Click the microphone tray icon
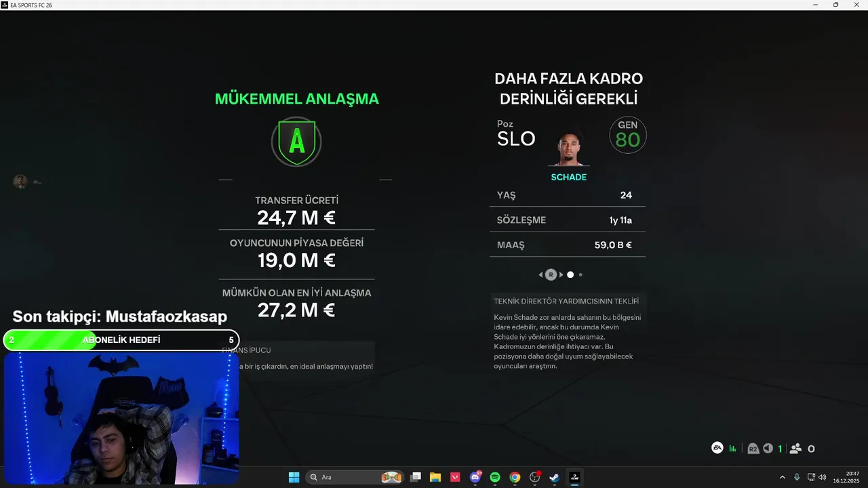This screenshot has width=868, height=488. point(797,477)
